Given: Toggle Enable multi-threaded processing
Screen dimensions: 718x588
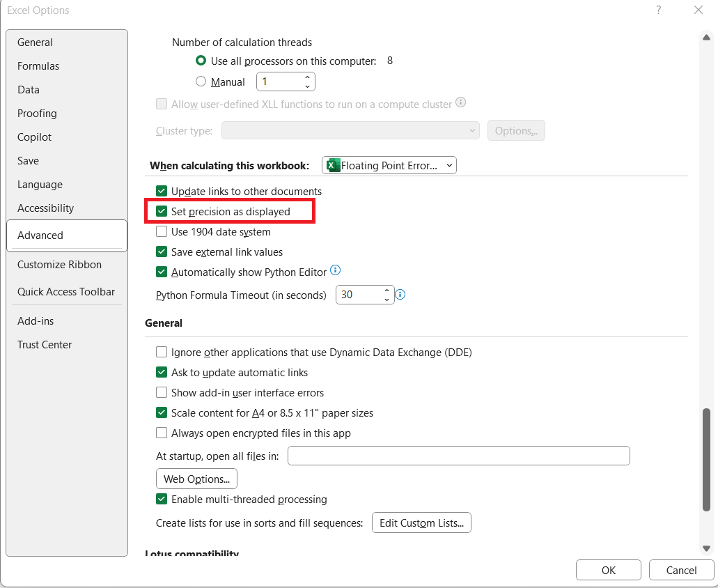Looking at the screenshot, I should click(x=161, y=499).
